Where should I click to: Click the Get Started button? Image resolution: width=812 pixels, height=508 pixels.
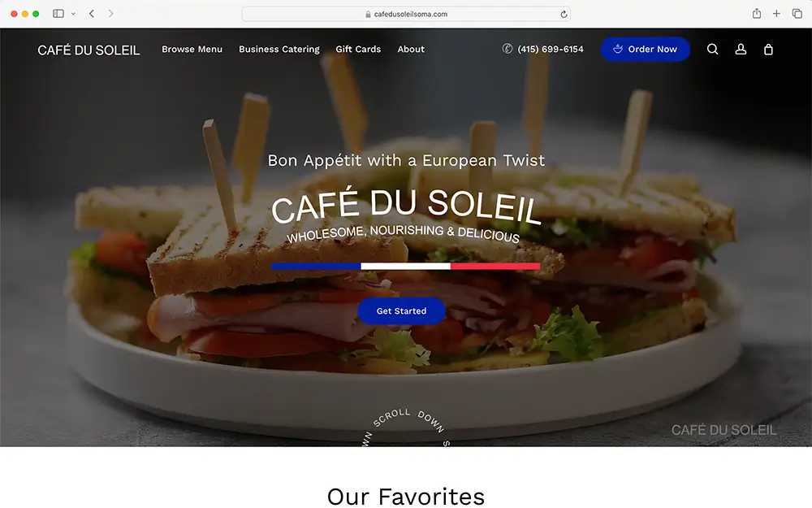[x=401, y=311]
